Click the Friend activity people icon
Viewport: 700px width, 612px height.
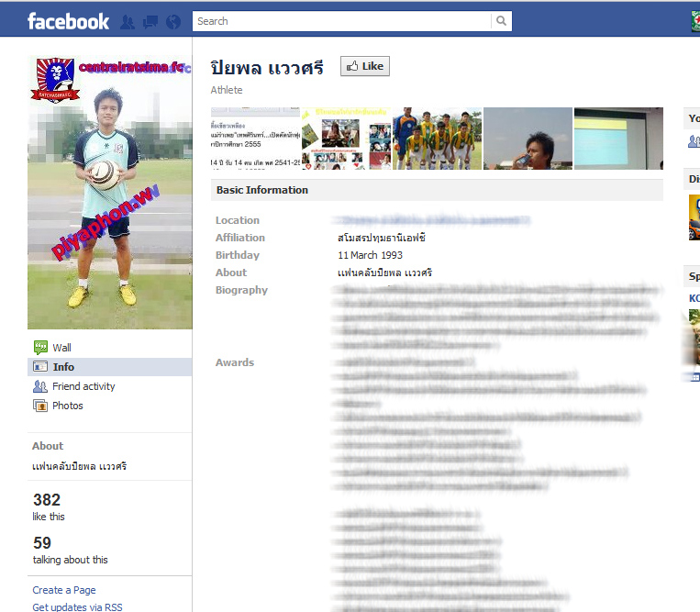(40, 386)
